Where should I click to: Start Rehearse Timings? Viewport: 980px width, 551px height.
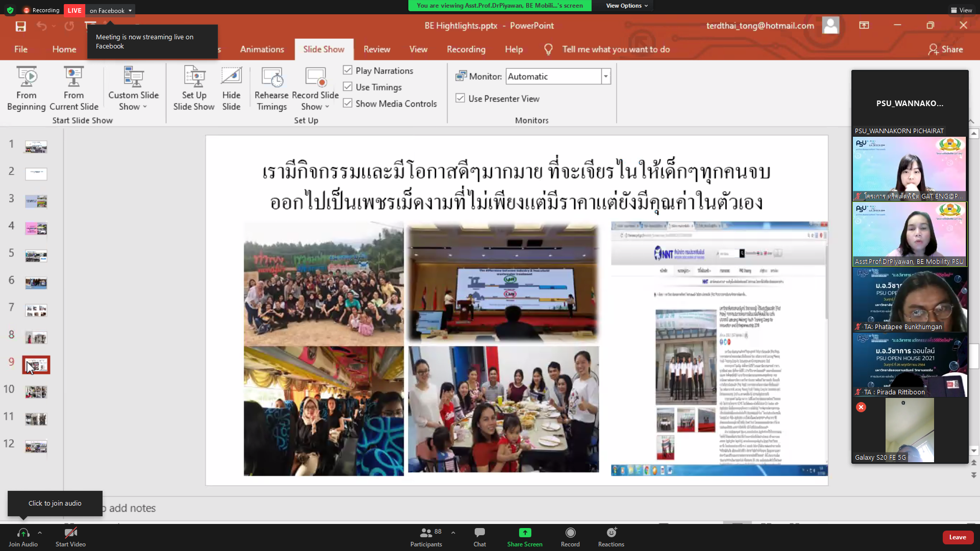coord(272,78)
